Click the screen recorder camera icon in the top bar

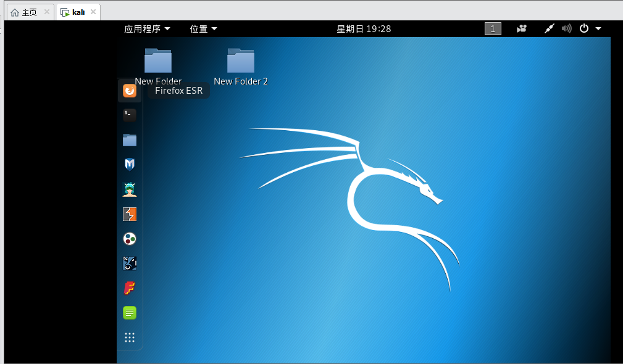(x=521, y=28)
